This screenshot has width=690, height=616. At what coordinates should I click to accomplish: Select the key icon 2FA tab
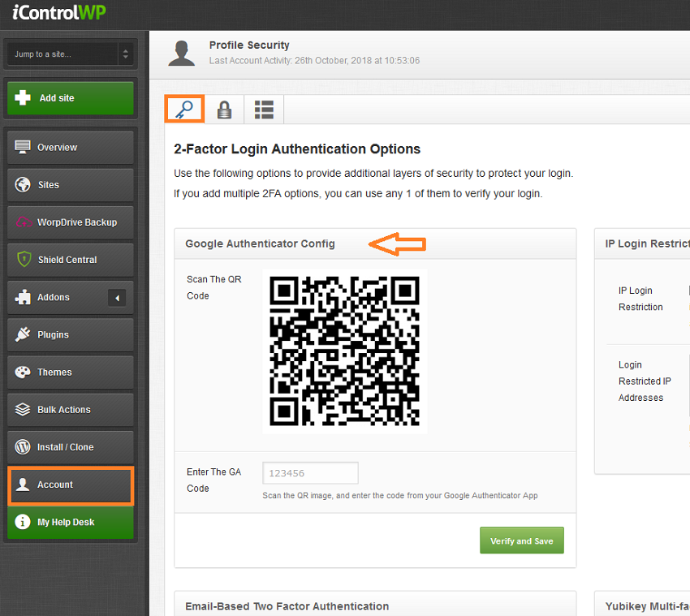pos(184,108)
